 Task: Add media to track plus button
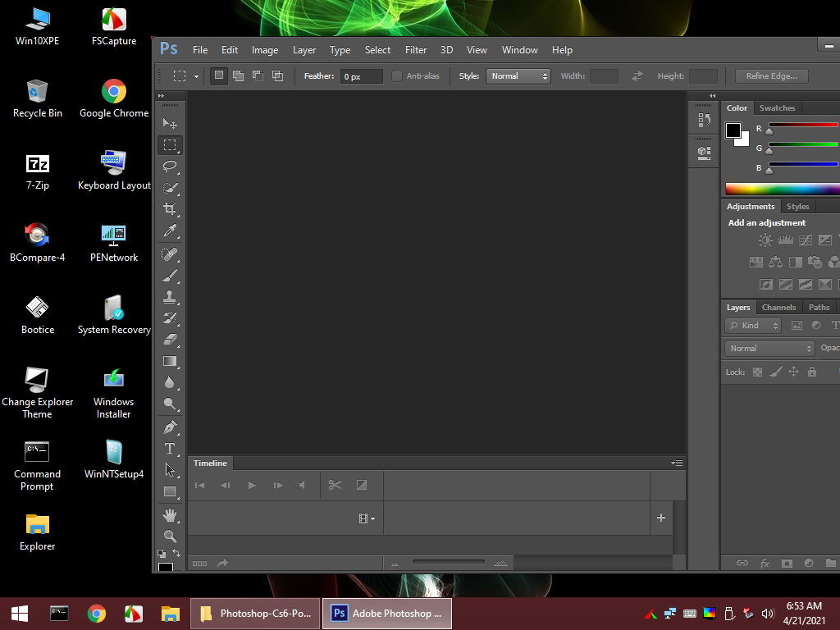(661, 518)
